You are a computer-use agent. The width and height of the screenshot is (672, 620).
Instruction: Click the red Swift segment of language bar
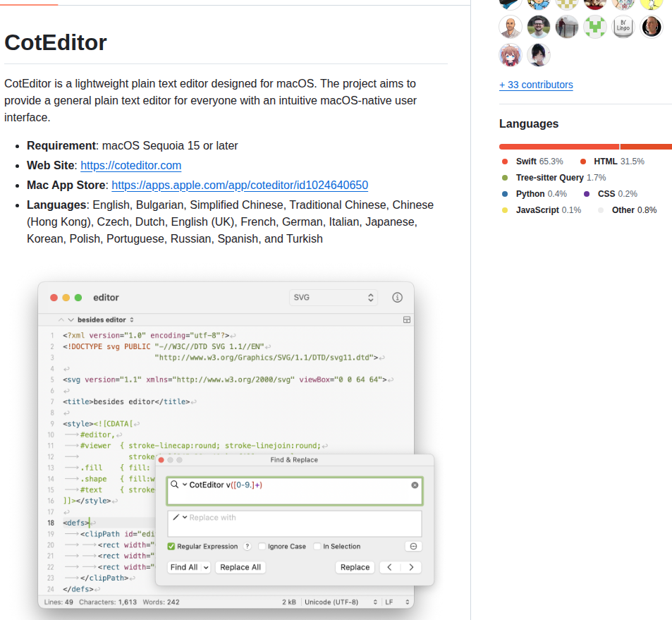point(559,147)
